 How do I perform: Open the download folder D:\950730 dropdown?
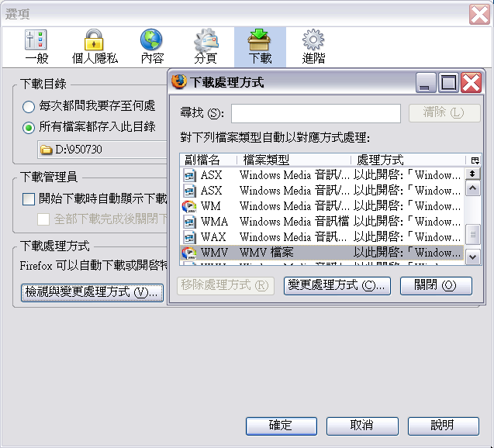[101, 149]
